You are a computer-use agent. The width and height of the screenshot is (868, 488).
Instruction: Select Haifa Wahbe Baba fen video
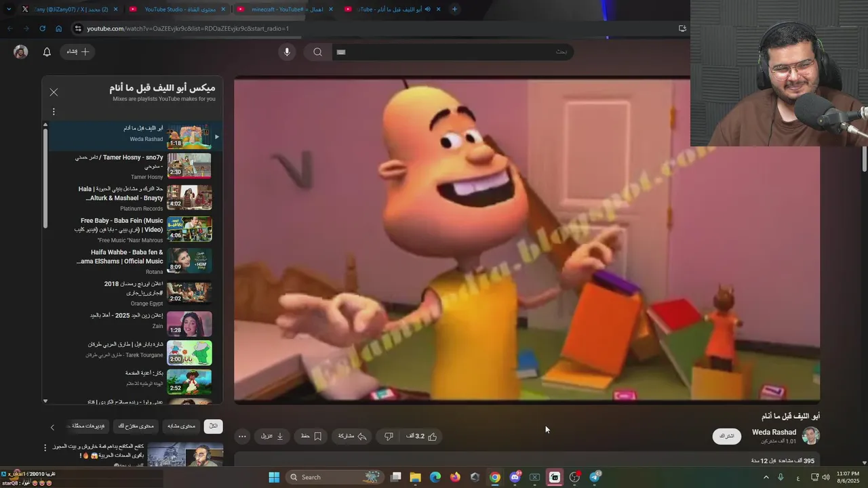(134, 261)
